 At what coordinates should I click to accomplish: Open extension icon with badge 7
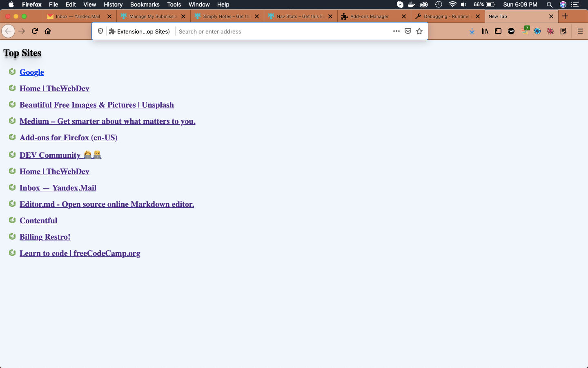[x=525, y=31]
